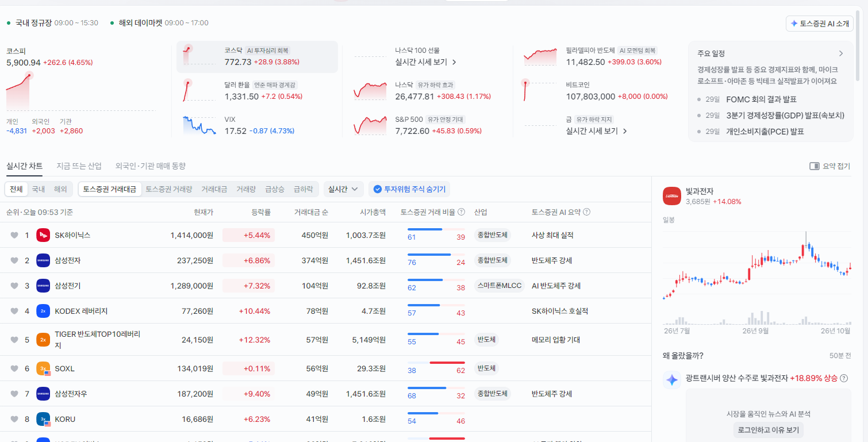Image resolution: width=868 pixels, height=442 pixels.
Task: Select the 국내 market filter
Action: tap(38, 189)
